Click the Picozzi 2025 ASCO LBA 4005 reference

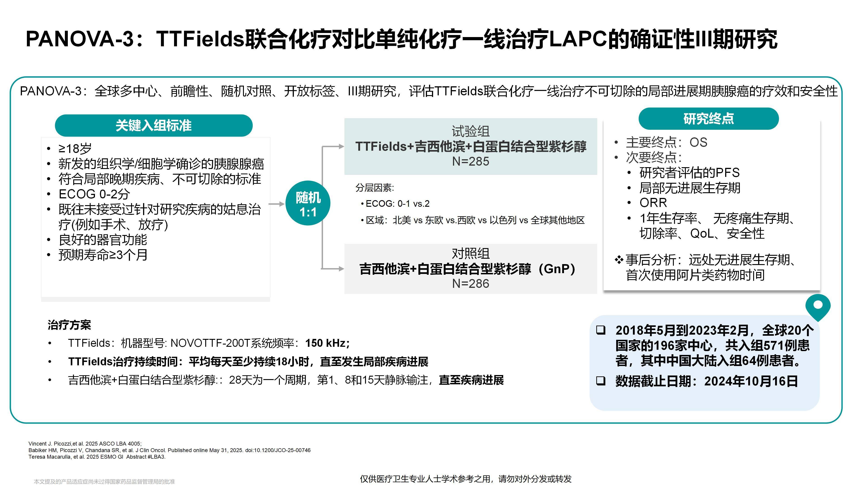tap(85, 443)
